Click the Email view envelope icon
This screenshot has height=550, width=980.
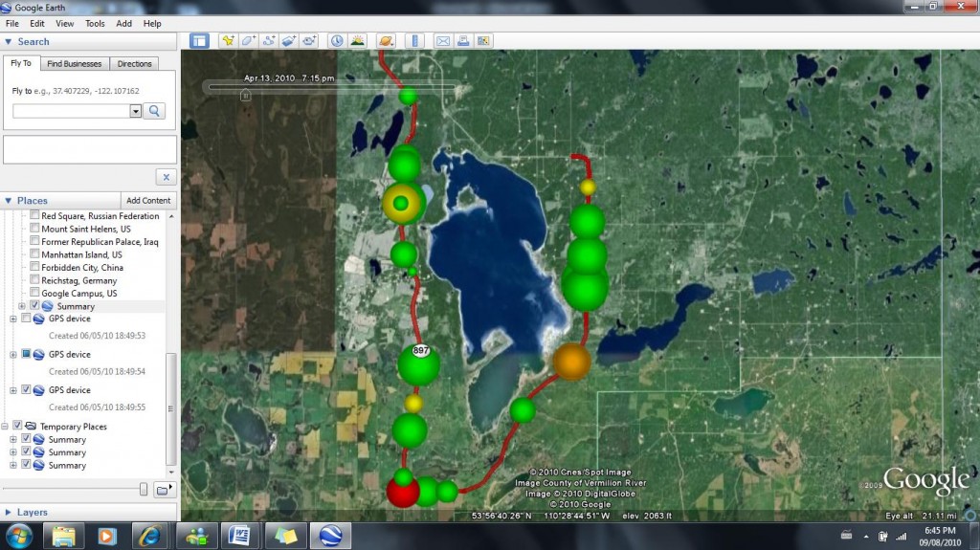click(x=442, y=41)
